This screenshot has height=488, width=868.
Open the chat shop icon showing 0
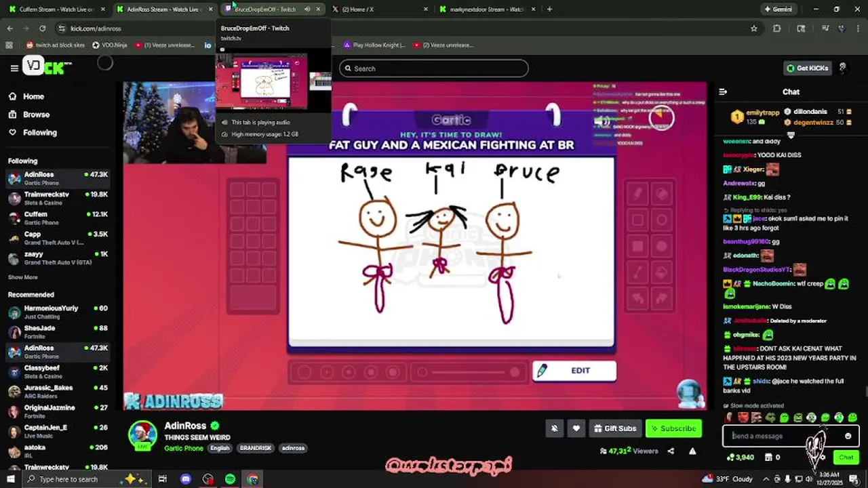point(772,457)
